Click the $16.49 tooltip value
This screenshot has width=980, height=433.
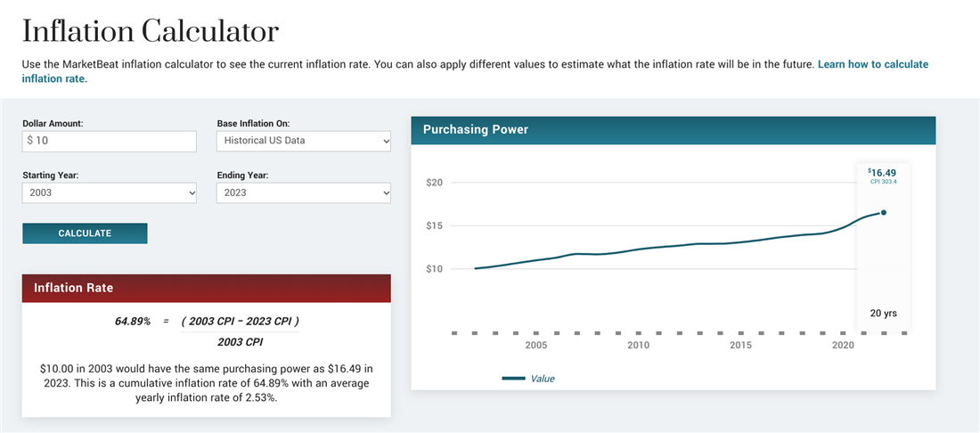click(883, 172)
